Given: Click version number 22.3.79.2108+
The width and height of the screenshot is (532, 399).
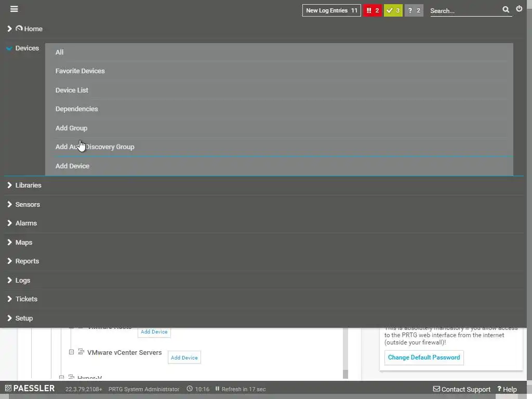Looking at the screenshot, I should (84, 389).
